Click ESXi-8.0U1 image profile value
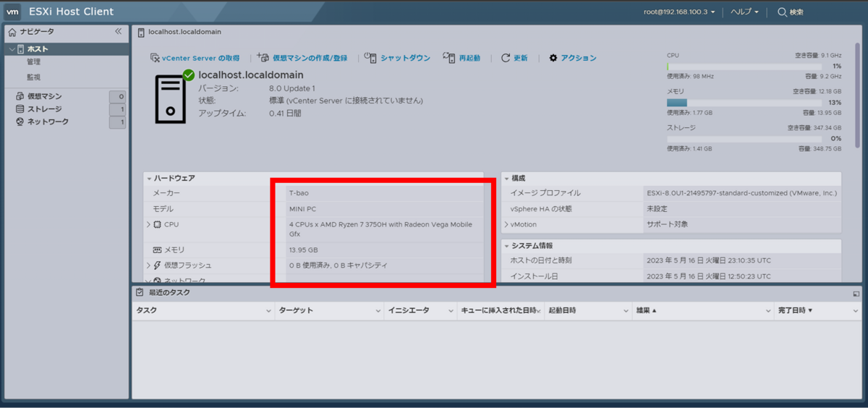The width and height of the screenshot is (868, 408). pyautogui.click(x=741, y=193)
